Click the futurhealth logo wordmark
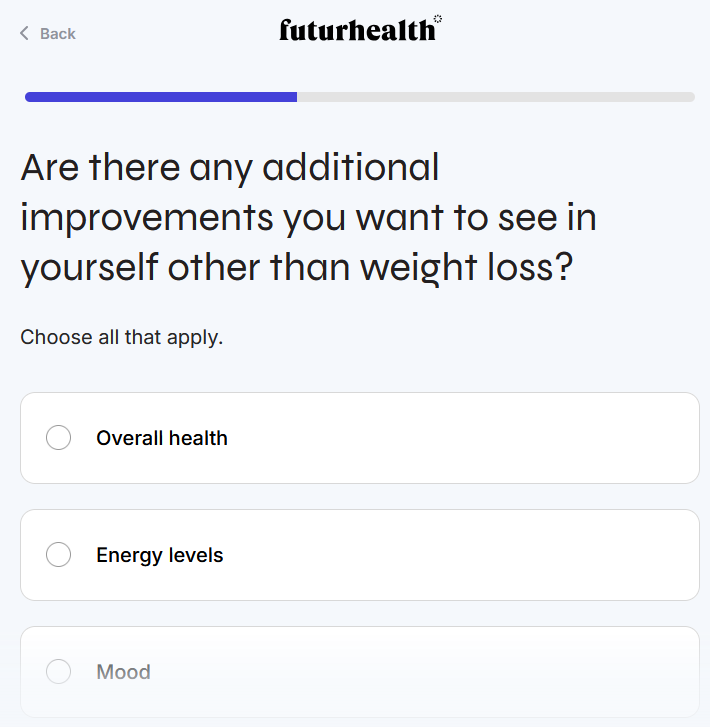 point(357,31)
